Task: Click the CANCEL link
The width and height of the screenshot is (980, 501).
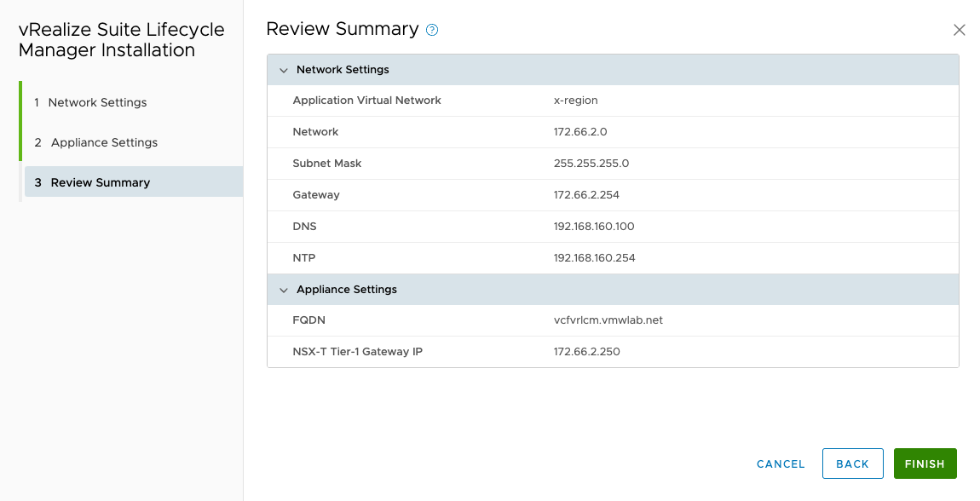Action: (x=781, y=464)
